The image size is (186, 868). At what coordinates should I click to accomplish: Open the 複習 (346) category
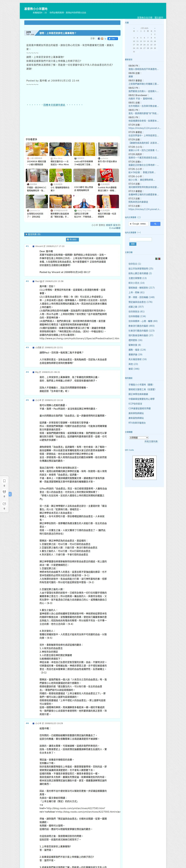134,369
